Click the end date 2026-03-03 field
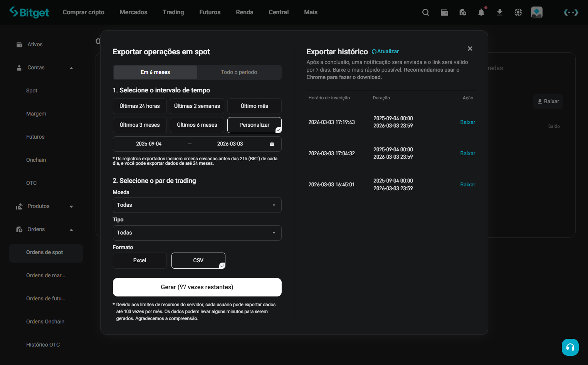Viewport: 588px width, 365px height. coord(230,144)
